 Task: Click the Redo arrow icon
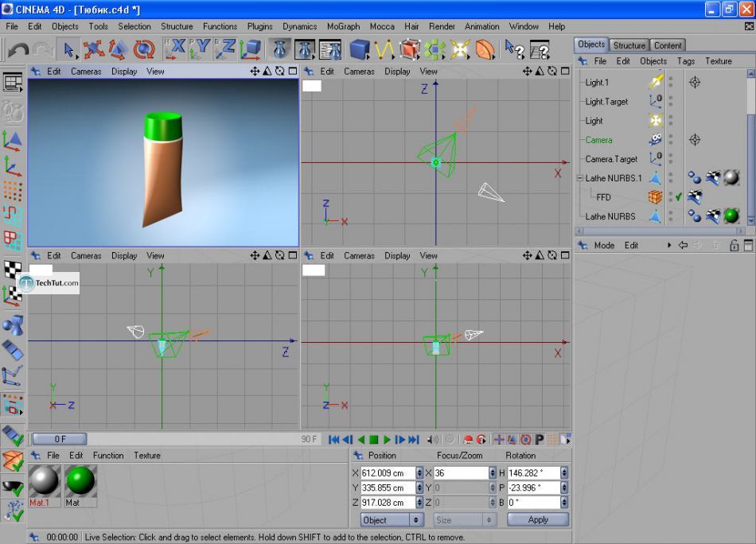[44, 49]
